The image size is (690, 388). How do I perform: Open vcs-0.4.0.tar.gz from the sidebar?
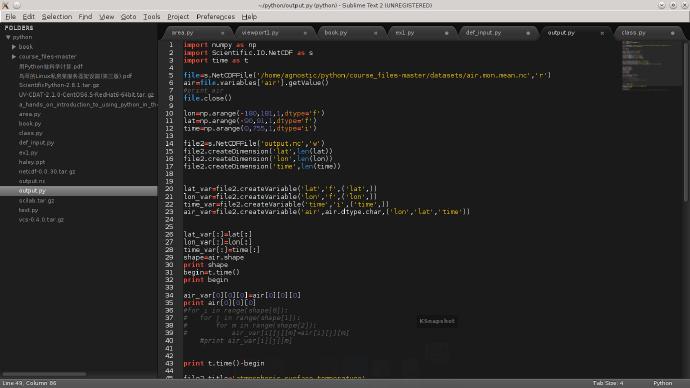(41, 220)
